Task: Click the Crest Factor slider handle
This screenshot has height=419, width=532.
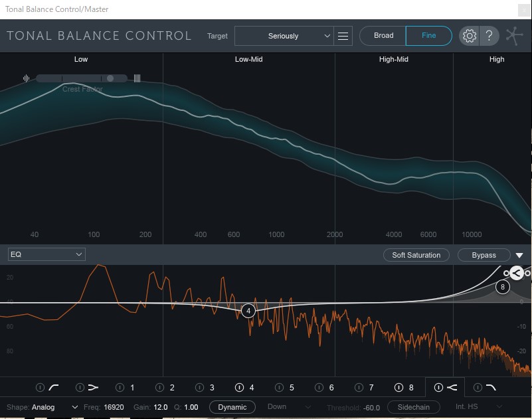Action: tap(110, 78)
